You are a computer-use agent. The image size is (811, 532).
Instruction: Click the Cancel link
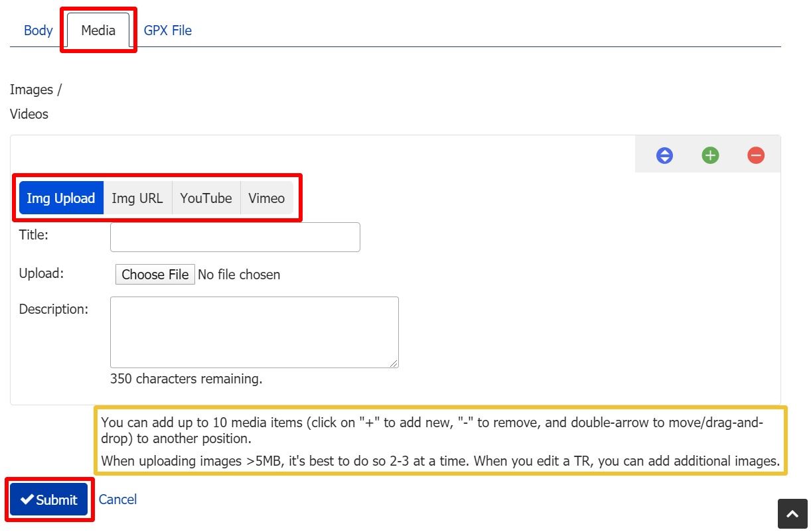pos(117,499)
